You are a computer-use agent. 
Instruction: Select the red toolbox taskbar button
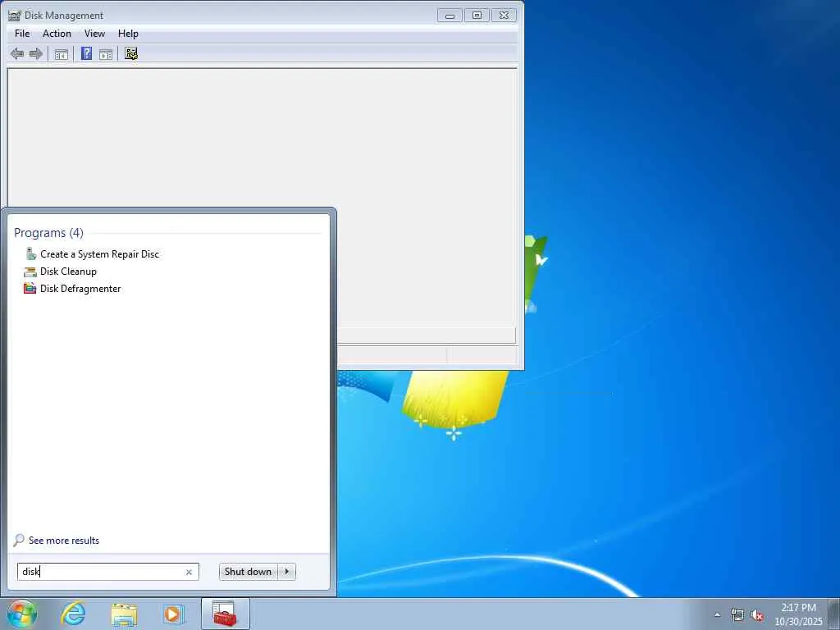(x=225, y=614)
